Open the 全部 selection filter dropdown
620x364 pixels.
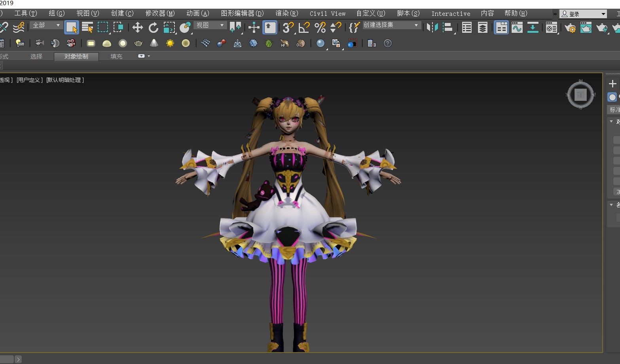pos(46,25)
